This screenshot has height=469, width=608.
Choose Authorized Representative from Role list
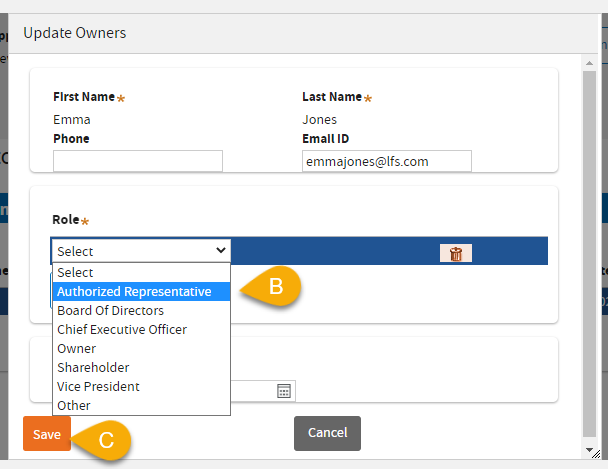[141, 291]
